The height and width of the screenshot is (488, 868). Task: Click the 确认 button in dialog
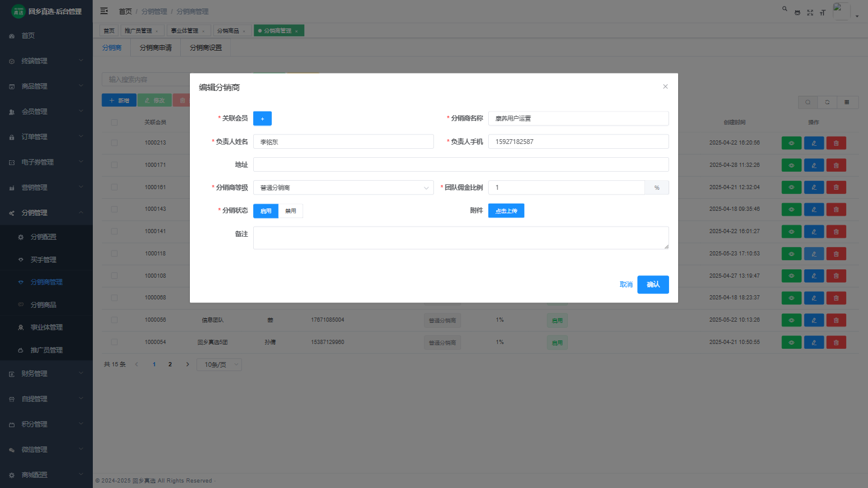[653, 284]
